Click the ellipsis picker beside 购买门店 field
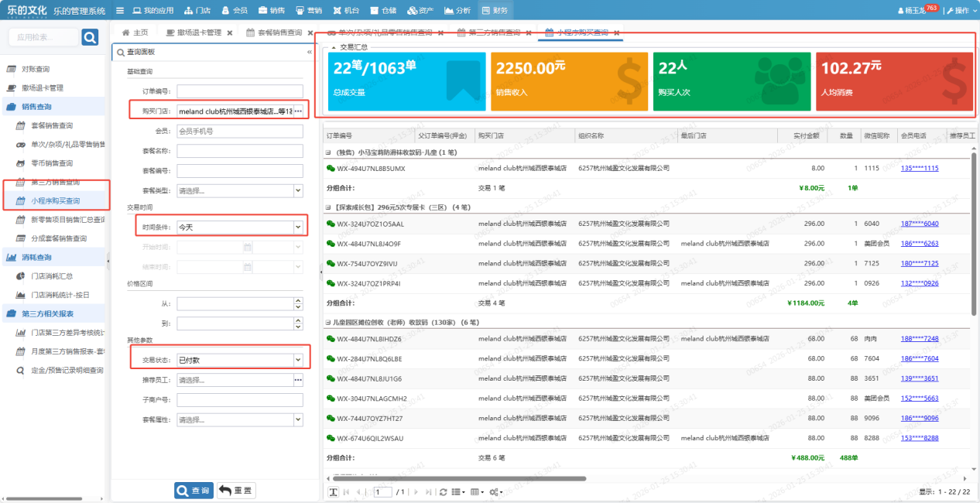The height and width of the screenshot is (503, 980). [298, 111]
